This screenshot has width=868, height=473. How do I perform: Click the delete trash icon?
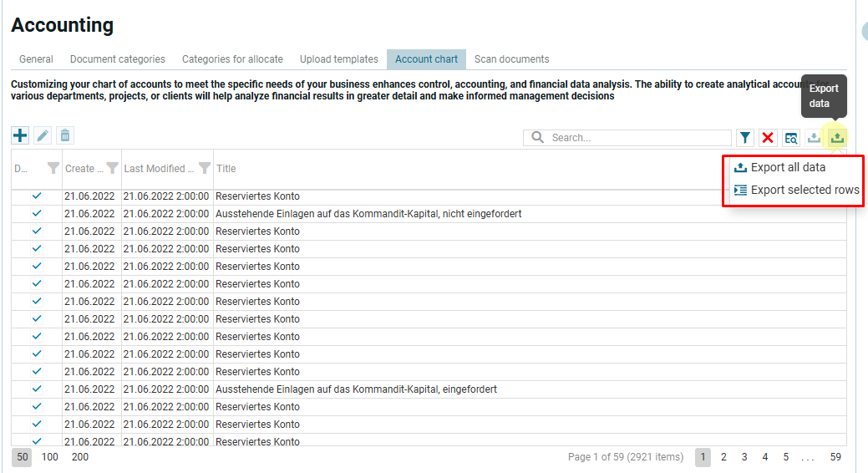click(65, 135)
